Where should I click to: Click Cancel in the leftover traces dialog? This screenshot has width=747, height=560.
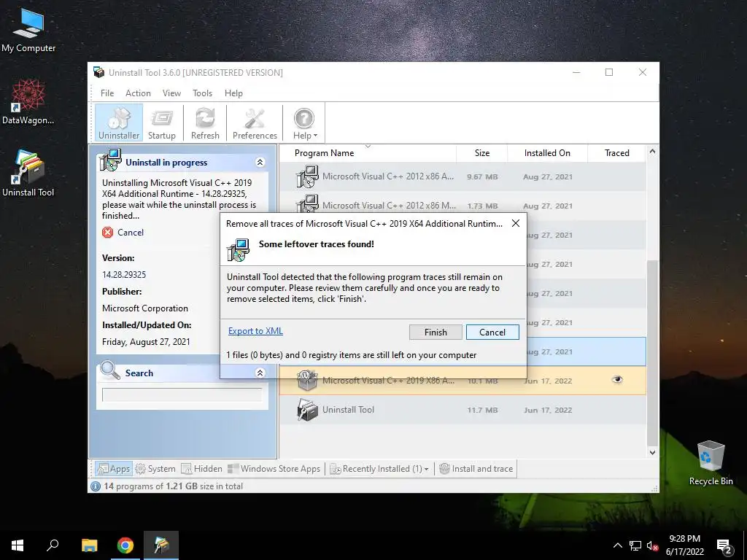(492, 332)
